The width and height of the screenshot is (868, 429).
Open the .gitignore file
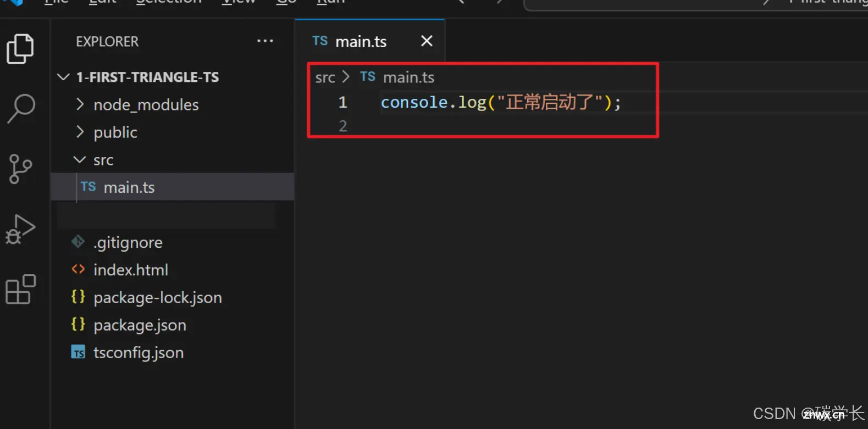coord(173,242)
